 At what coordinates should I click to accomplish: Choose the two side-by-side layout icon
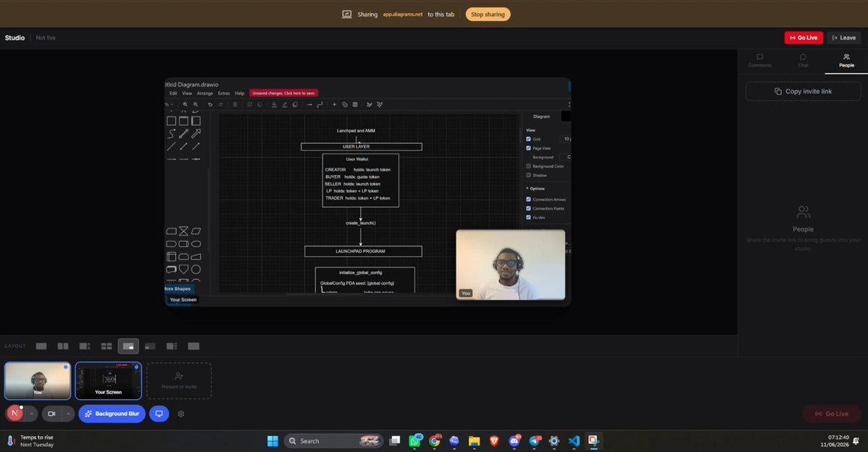[x=63, y=346]
